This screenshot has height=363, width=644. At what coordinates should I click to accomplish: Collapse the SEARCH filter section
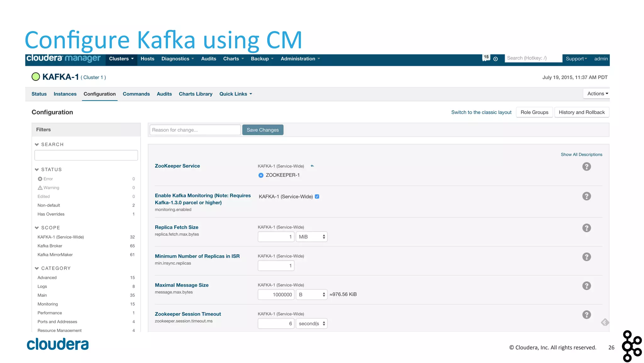click(49, 145)
